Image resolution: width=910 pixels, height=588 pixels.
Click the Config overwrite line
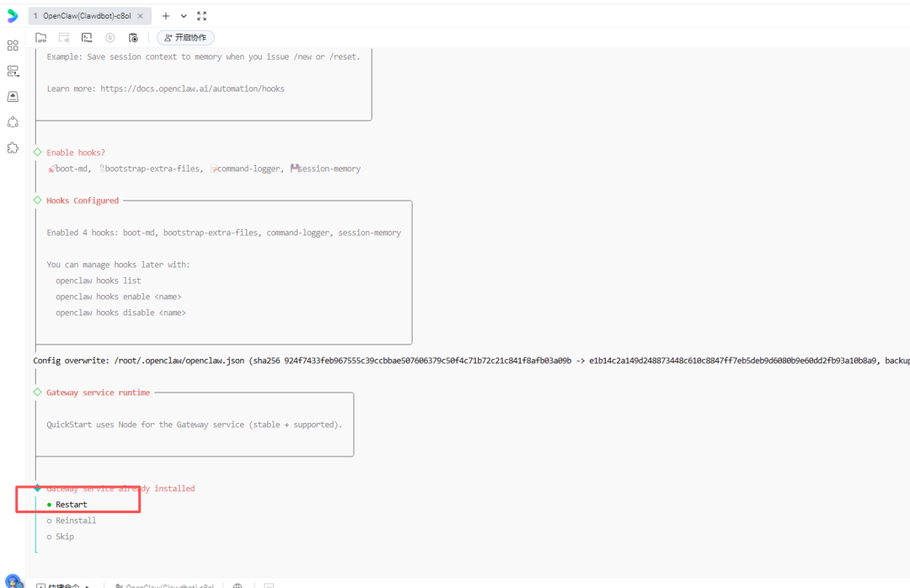tap(471, 361)
